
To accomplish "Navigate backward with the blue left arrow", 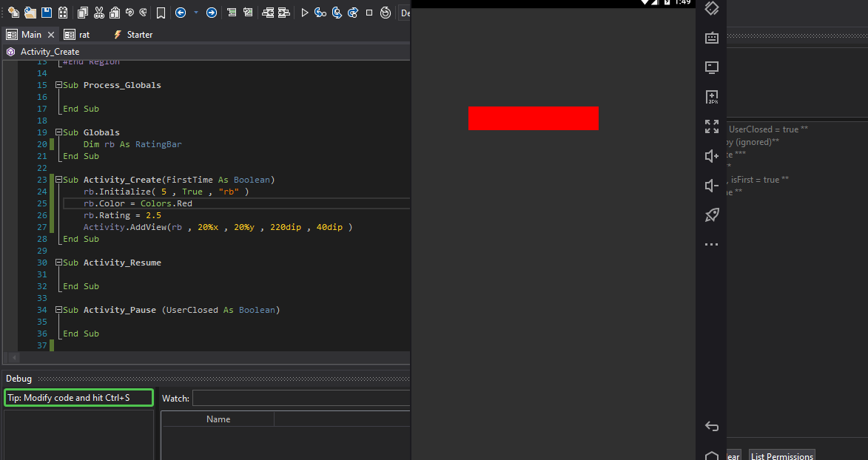I will tap(181, 13).
